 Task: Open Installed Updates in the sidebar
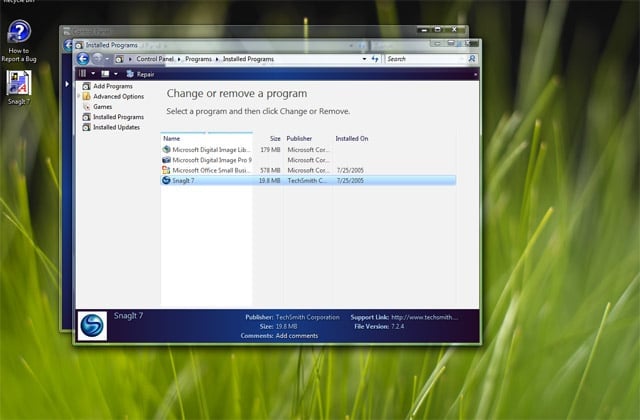pos(116,127)
